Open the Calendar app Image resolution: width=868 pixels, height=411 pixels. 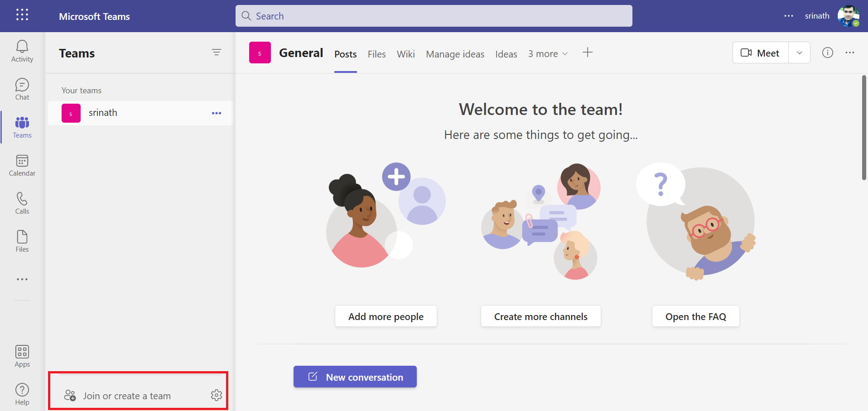[22, 165]
